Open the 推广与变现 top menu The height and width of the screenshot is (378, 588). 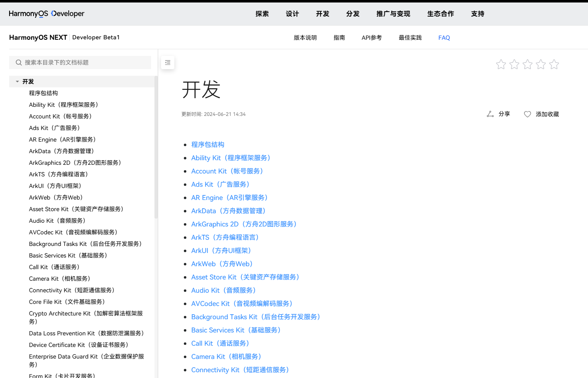tap(393, 14)
